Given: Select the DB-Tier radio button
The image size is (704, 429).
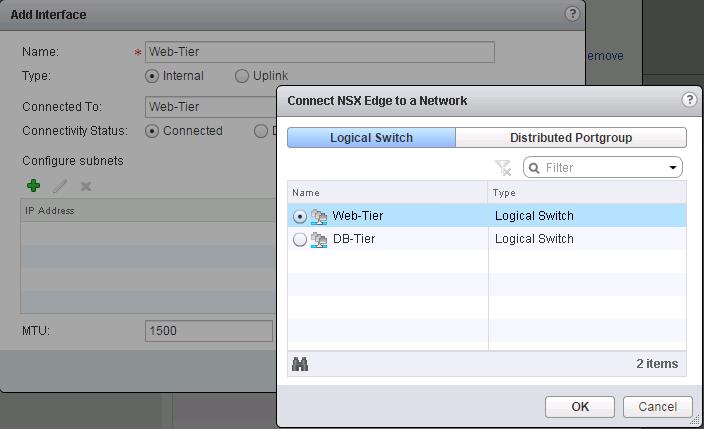Looking at the screenshot, I should (299, 239).
